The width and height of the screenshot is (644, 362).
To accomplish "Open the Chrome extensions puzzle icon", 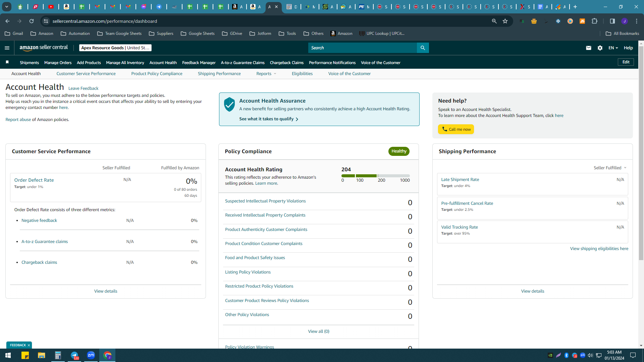I will 595,21.
